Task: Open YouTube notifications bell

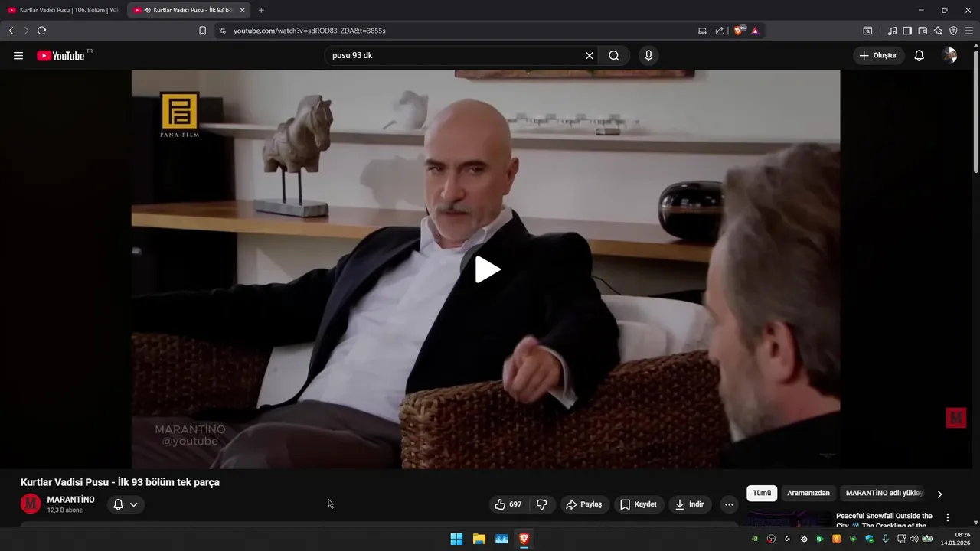Action: 920,56
